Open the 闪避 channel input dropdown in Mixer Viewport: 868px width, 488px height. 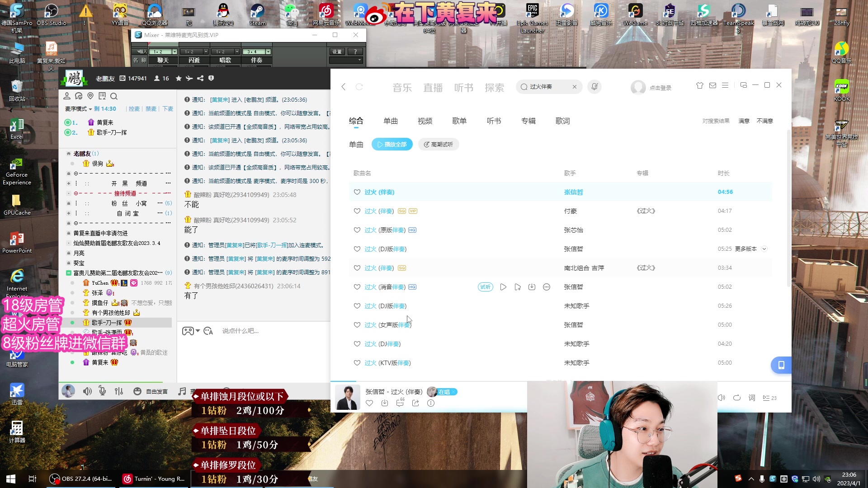point(206,52)
